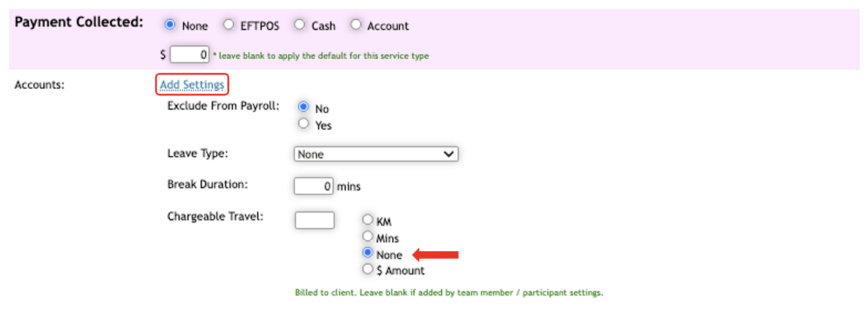Open the Add Settings link
868x326 pixels.
click(192, 85)
